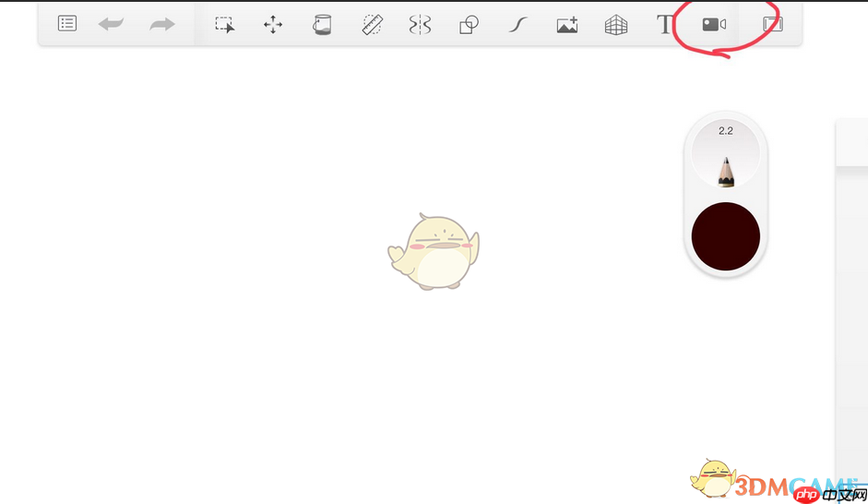Click the brush size value 2.2
This screenshot has height=504, width=868.
click(726, 131)
